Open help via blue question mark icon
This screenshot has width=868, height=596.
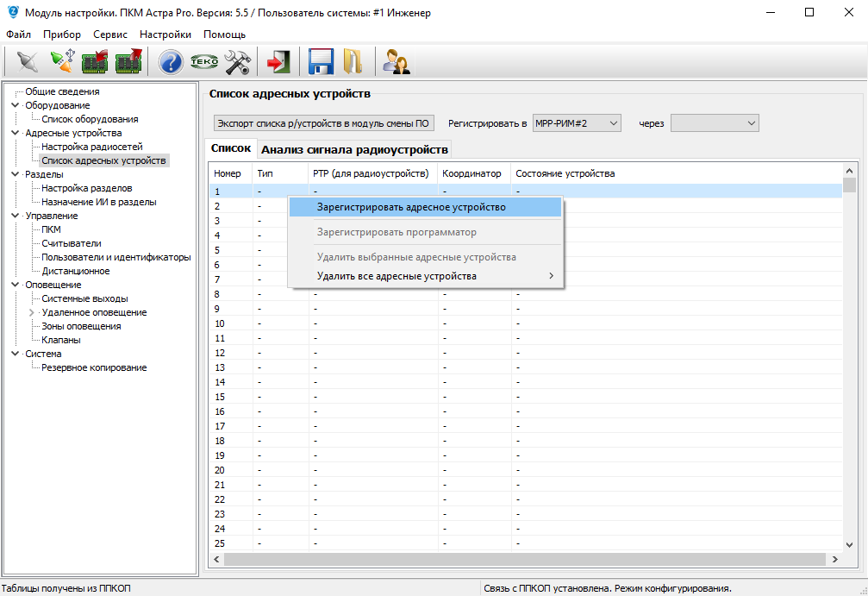coord(171,61)
